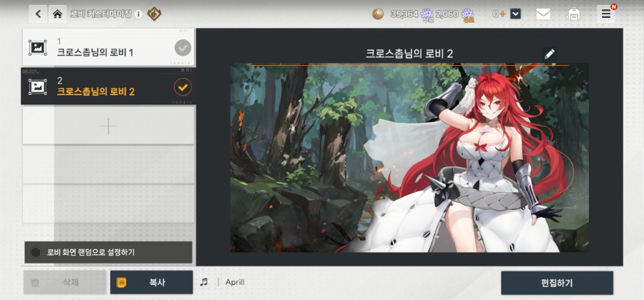Screen dimensions: 644x300
Task: Click the 35,364 gold amount
Action: [x=404, y=14]
